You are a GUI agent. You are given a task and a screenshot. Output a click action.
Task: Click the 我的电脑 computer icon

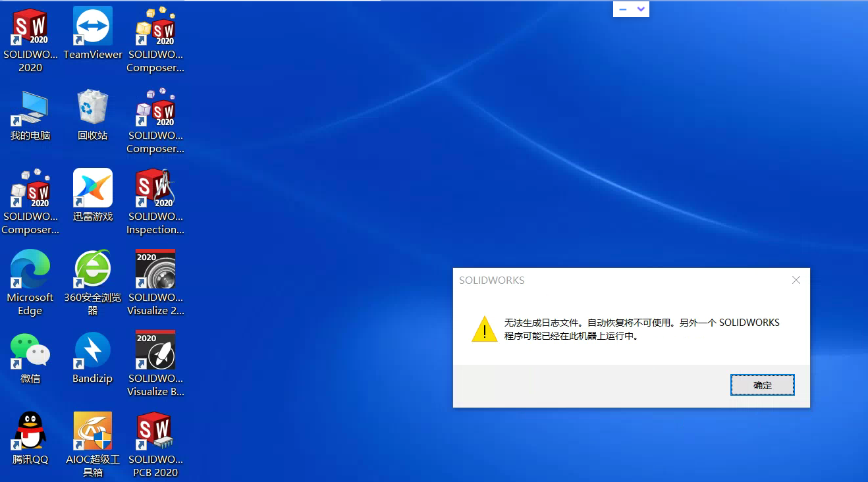tap(30, 107)
